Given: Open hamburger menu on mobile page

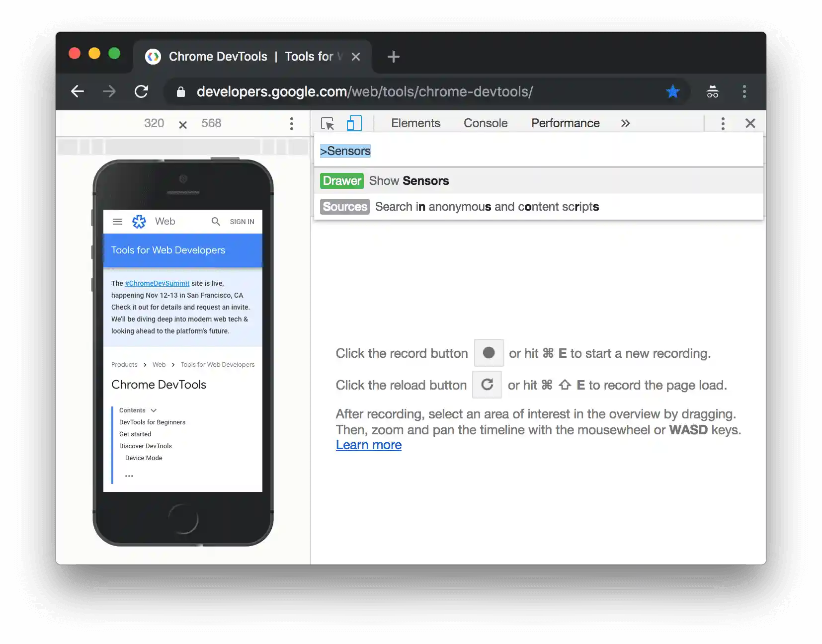Looking at the screenshot, I should point(117,222).
